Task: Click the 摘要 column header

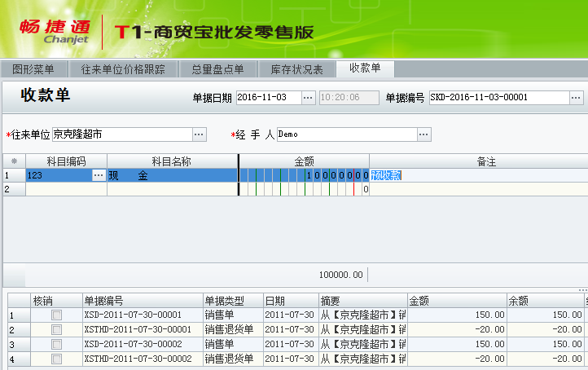Action: (363, 301)
